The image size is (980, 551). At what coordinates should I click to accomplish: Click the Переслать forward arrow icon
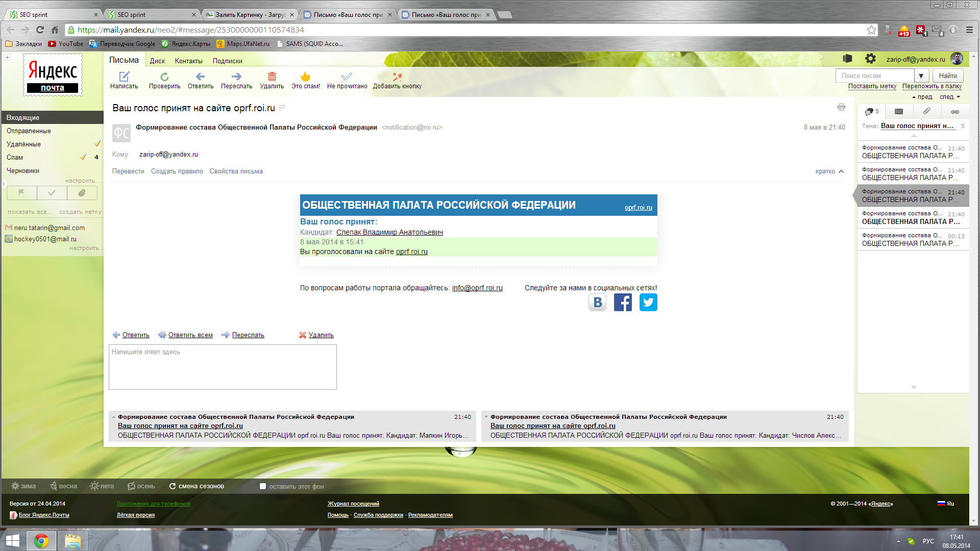pos(236,77)
